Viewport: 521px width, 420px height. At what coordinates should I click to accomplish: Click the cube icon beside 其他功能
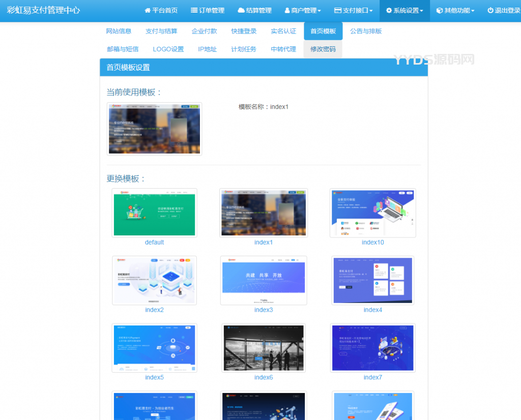(x=440, y=11)
